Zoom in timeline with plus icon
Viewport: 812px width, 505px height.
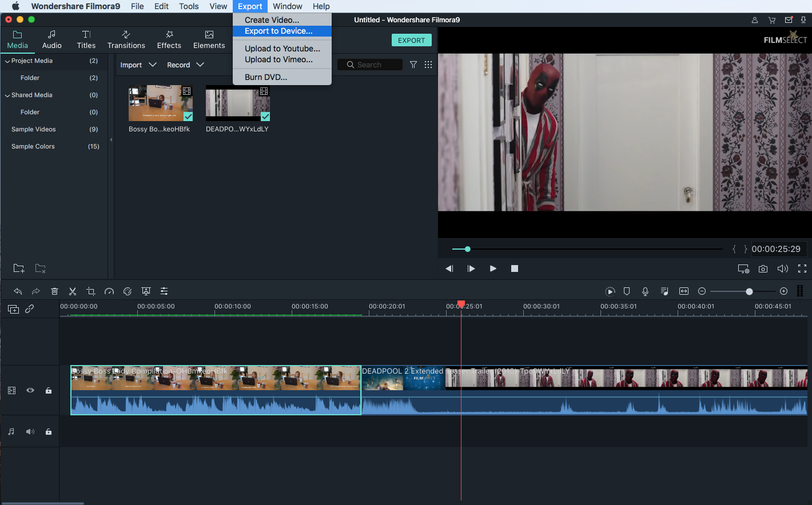(x=784, y=291)
